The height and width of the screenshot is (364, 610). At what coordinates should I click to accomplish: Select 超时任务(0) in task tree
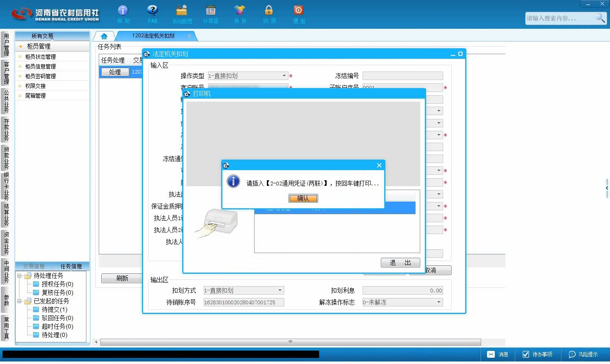57,326
